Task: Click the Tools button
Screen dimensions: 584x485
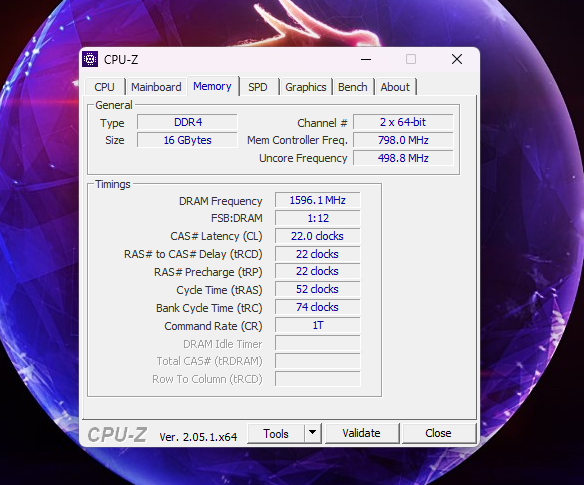Action: [x=276, y=434]
